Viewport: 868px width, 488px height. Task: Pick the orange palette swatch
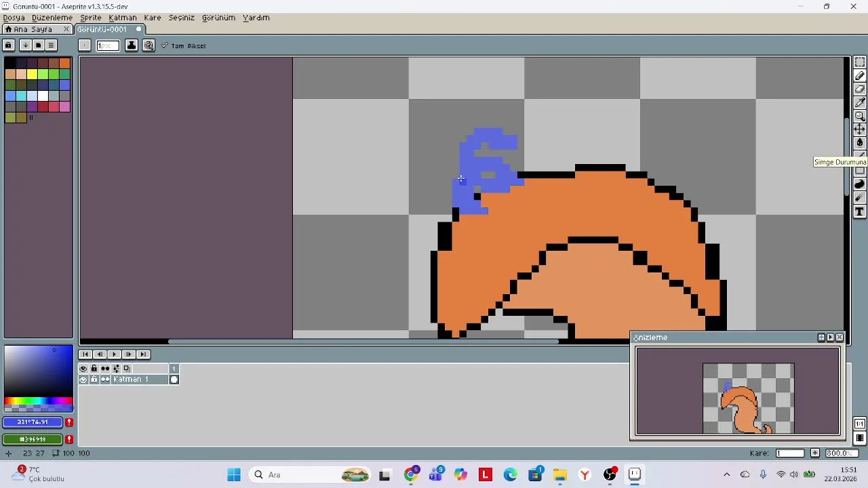tap(64, 63)
